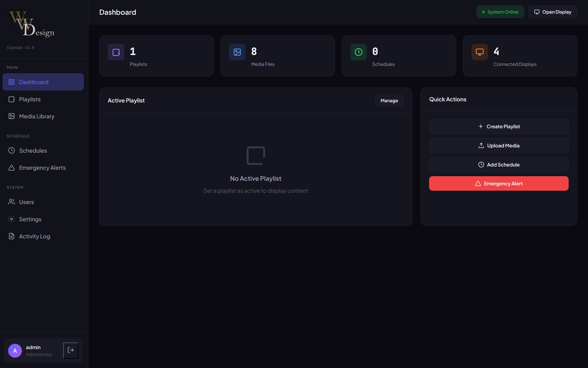Screen dimensions: 588x368
Task: Click the green Schedules clock icon
Action: click(x=358, y=52)
